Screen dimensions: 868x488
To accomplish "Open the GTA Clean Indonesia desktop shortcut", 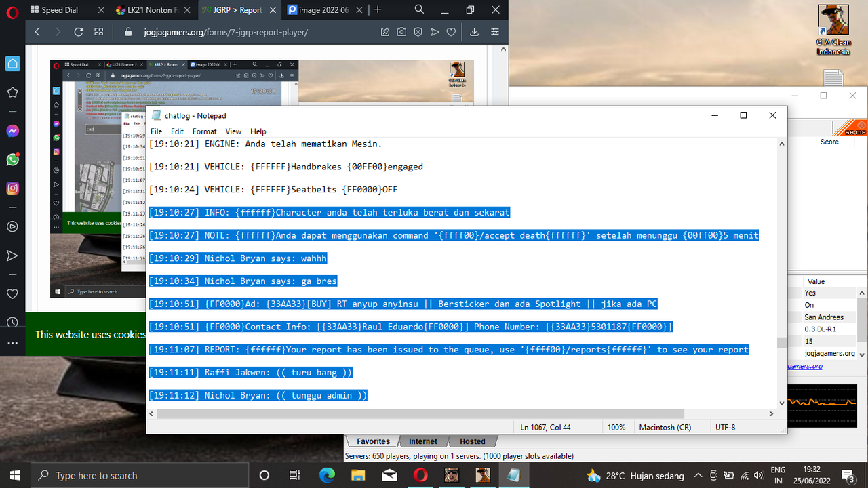I will pos(833,30).
